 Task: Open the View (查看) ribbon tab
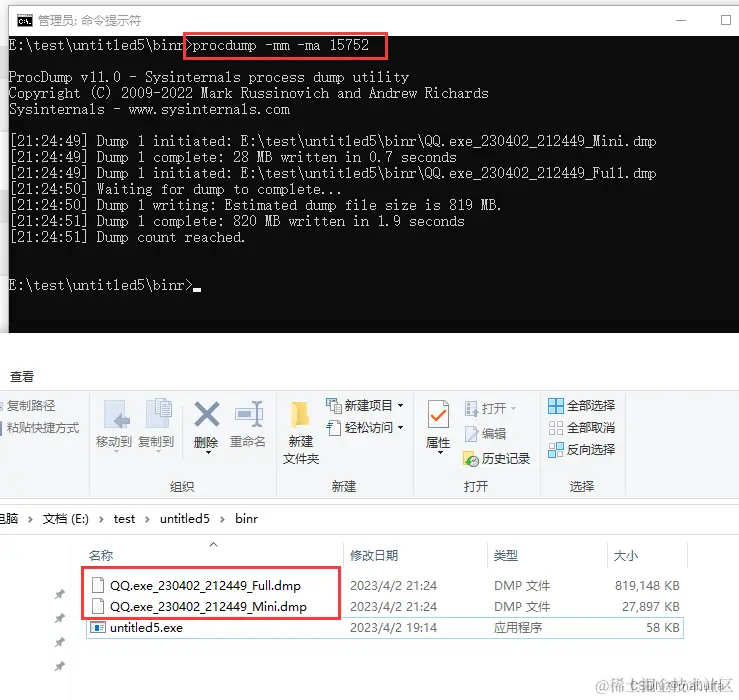[x=22, y=377]
